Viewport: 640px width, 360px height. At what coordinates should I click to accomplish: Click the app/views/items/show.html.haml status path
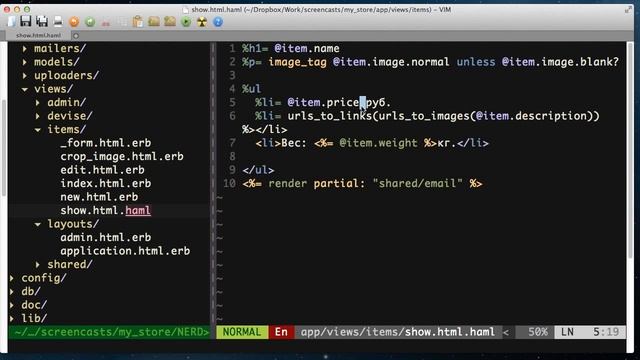click(398, 332)
